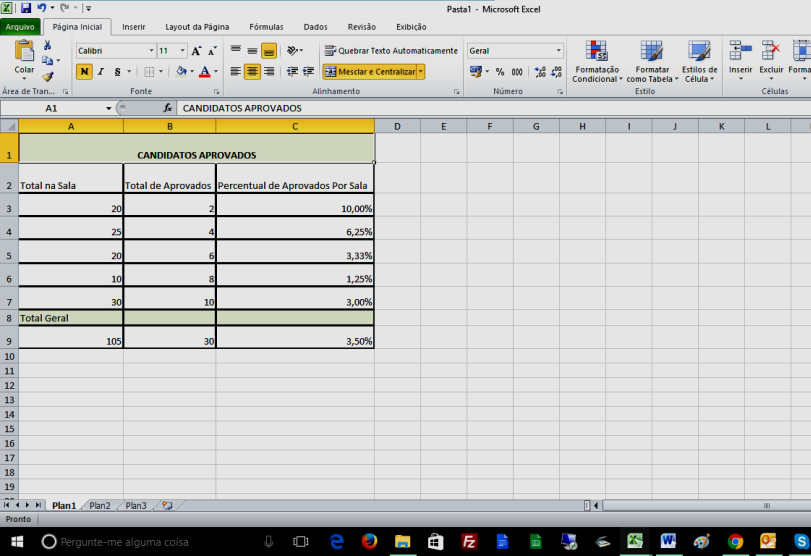Click the Increase Font Size icon
Viewport: 811px width, 556px height.
196,51
